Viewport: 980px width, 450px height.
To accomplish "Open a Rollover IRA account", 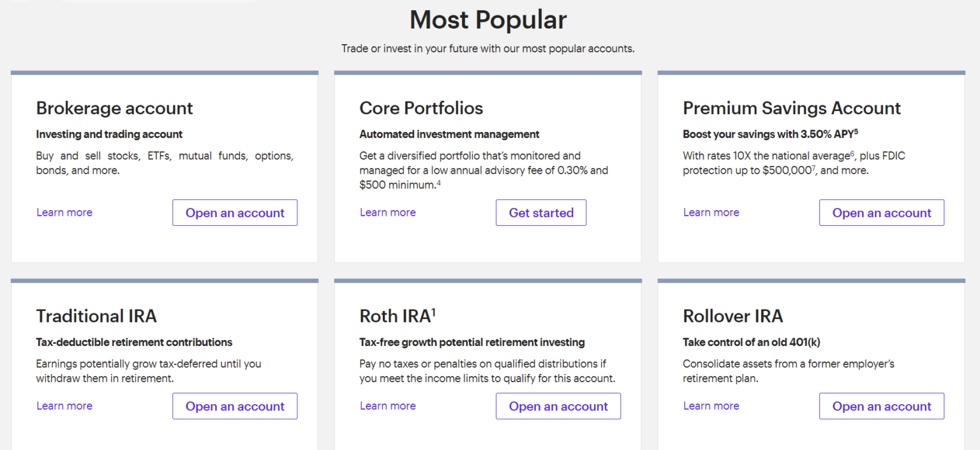I will tap(881, 406).
